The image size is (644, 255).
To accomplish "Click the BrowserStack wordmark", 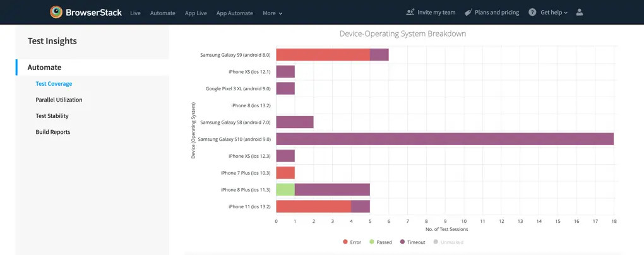I will click(x=93, y=13).
